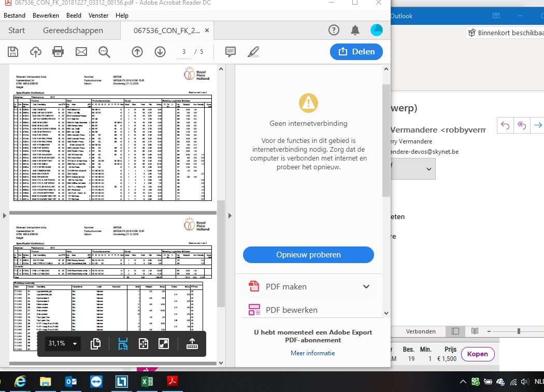Open notifications via the bell icon
Viewport: 544px width, 392px height.
355,30
